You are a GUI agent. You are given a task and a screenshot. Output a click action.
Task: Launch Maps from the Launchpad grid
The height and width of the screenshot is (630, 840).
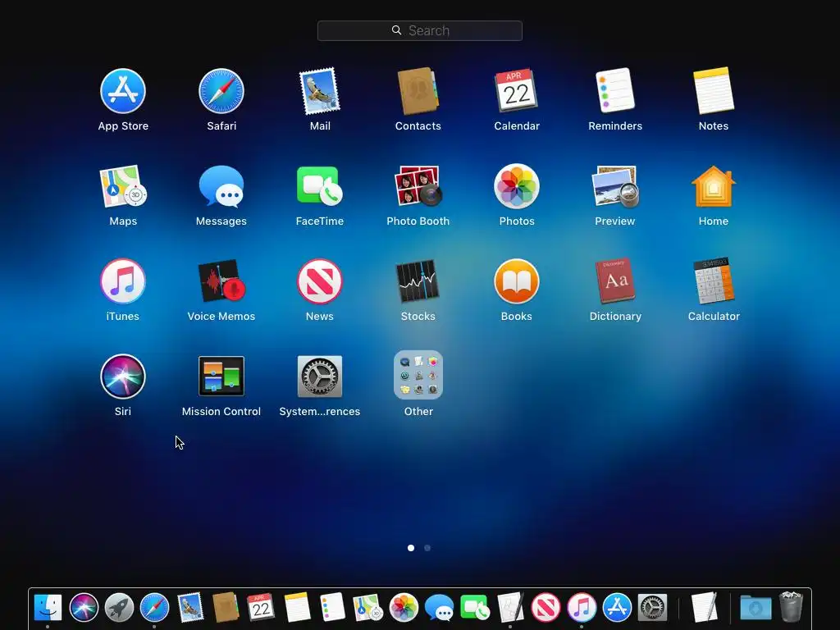(123, 186)
